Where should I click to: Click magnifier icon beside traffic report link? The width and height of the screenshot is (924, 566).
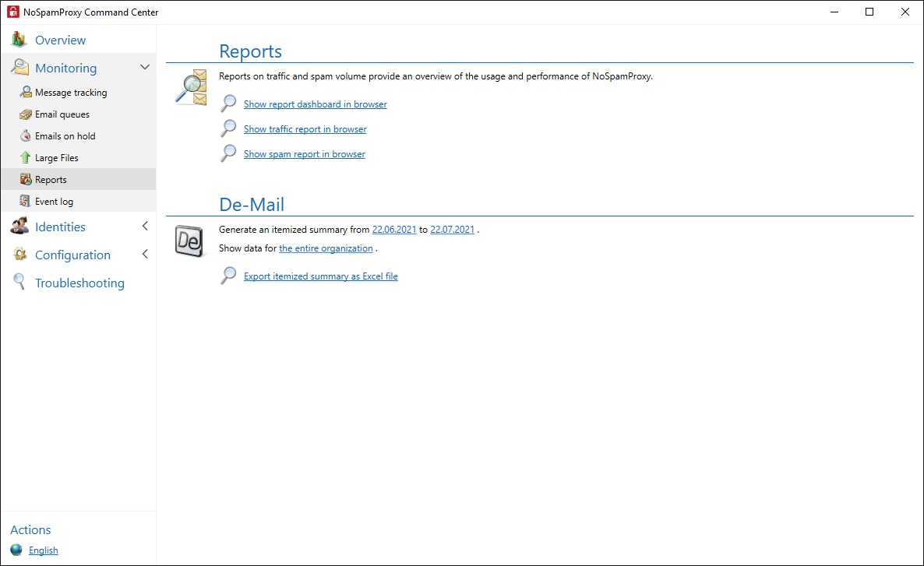(228, 128)
